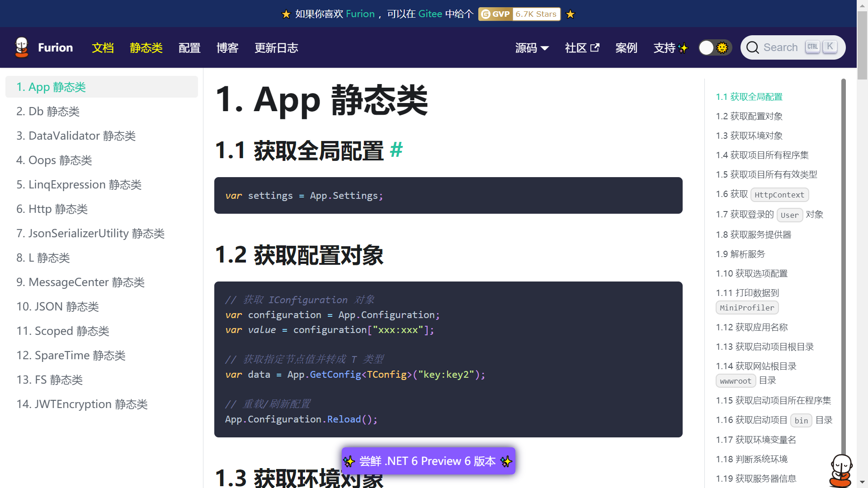Select the 静态类 navigation tab
868x488 pixels.
point(146,47)
